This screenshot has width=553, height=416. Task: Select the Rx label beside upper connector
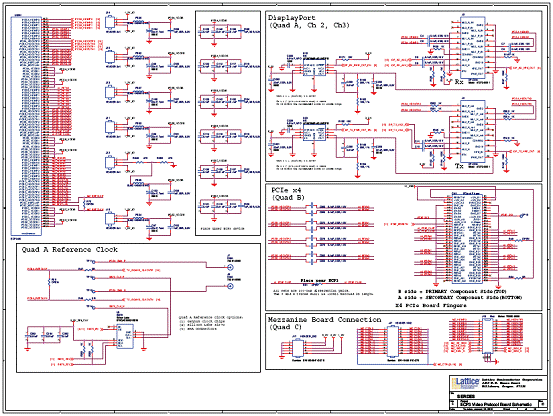[x=458, y=82]
